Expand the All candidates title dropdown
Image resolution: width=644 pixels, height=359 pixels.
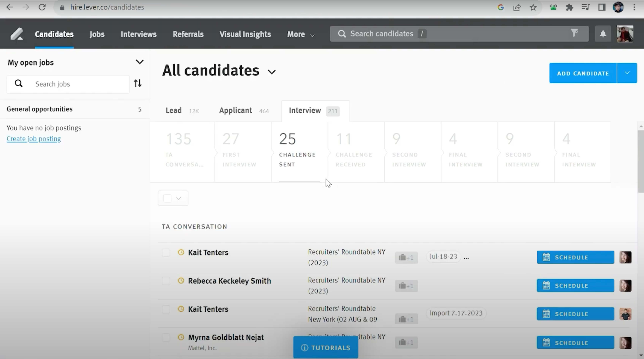click(272, 72)
